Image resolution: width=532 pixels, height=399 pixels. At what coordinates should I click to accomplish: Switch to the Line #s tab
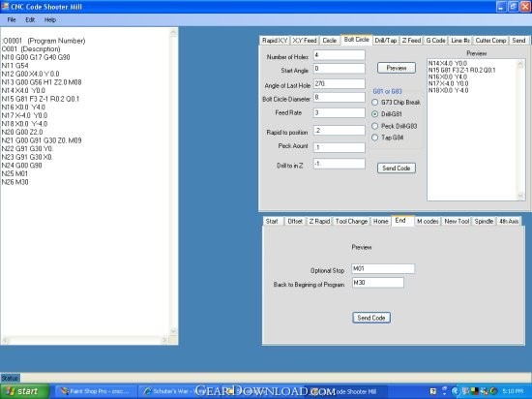(460, 41)
